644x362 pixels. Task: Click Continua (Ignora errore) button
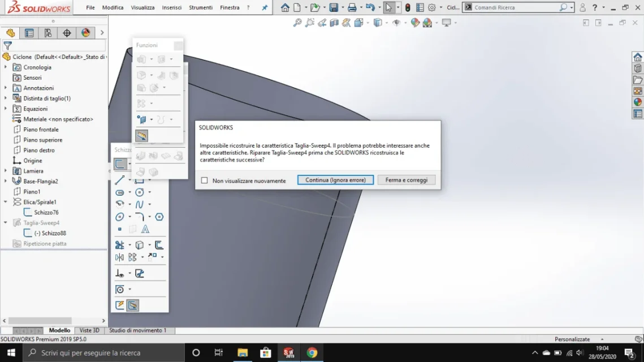pos(335,180)
